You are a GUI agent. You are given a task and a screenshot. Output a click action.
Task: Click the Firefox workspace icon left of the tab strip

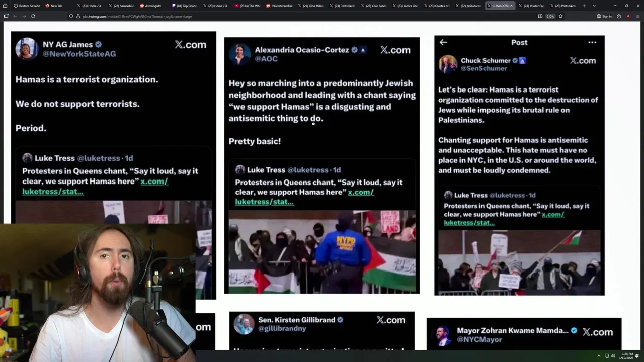(6, 6)
